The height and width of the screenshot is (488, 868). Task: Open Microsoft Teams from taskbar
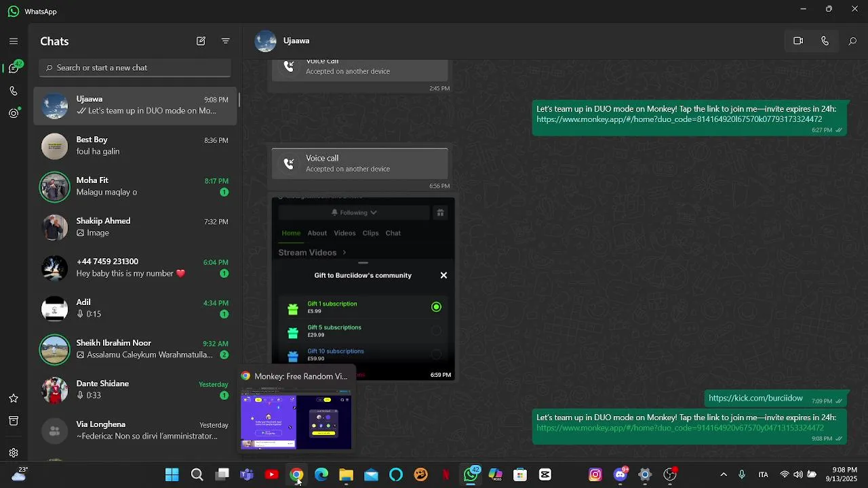[247, 474]
